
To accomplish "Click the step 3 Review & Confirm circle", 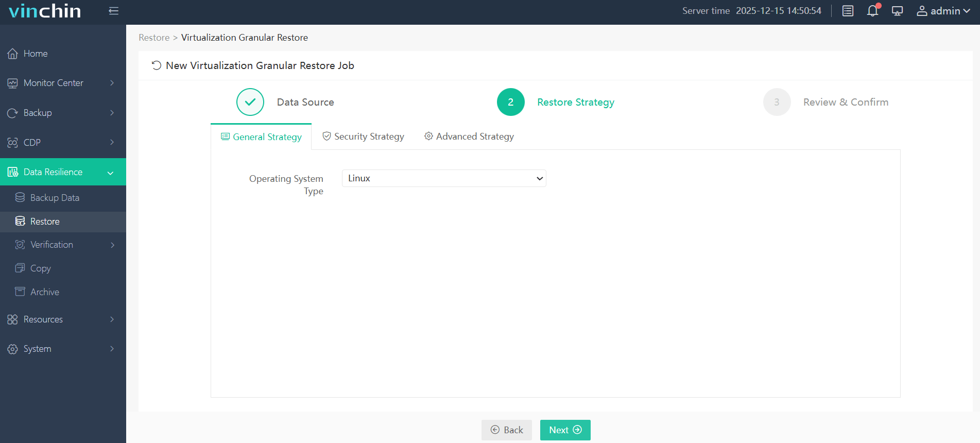I will tap(777, 102).
